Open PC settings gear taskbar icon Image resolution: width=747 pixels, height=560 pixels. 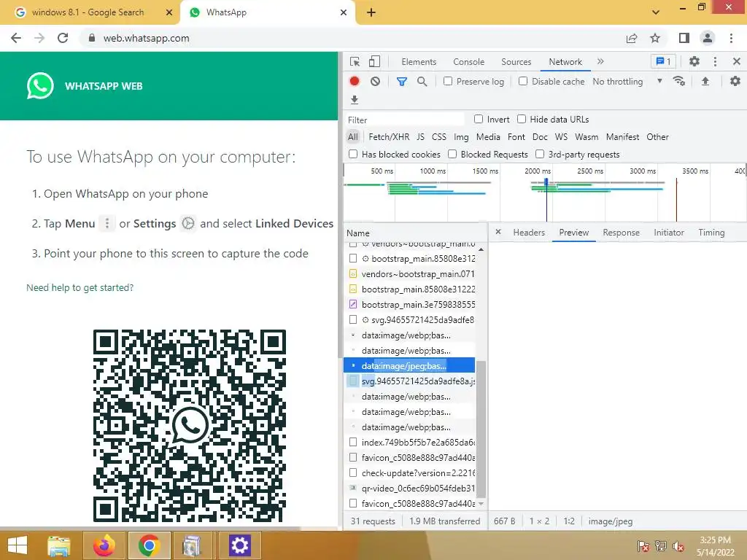pos(239,545)
